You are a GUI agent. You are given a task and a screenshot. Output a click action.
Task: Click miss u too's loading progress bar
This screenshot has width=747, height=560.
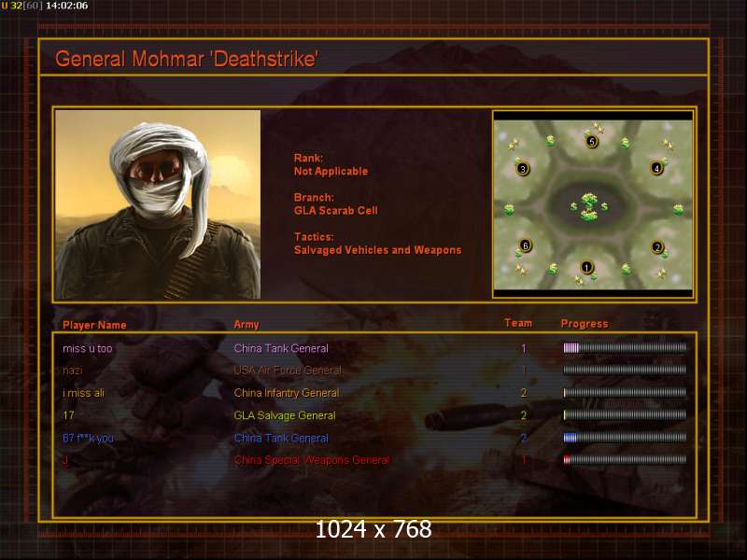coord(625,348)
